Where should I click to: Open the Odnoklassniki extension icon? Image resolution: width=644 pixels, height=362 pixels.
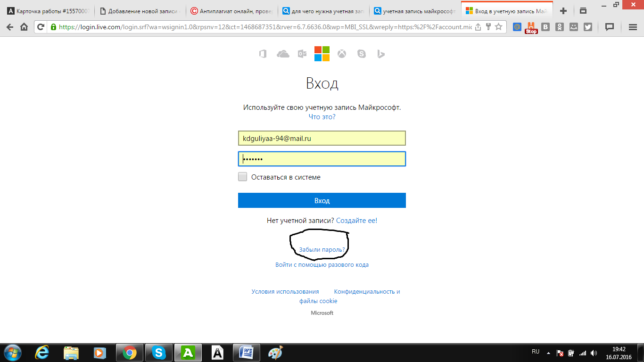559,27
